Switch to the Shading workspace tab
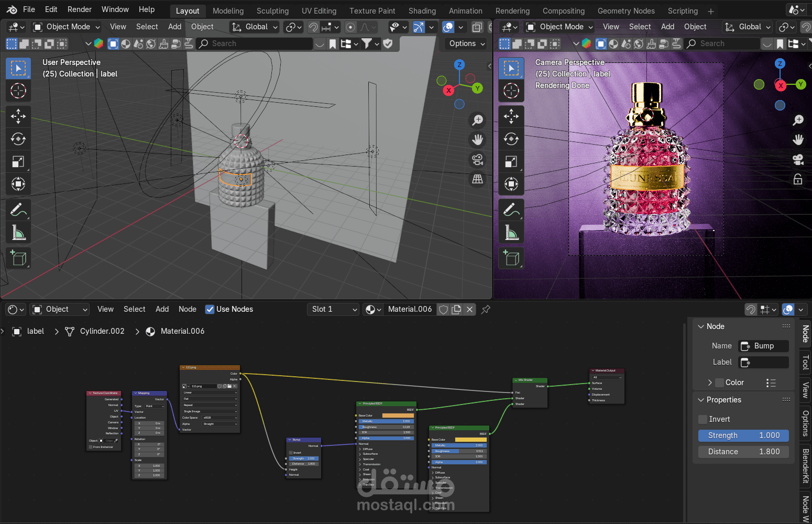This screenshot has height=524, width=812. [422, 10]
